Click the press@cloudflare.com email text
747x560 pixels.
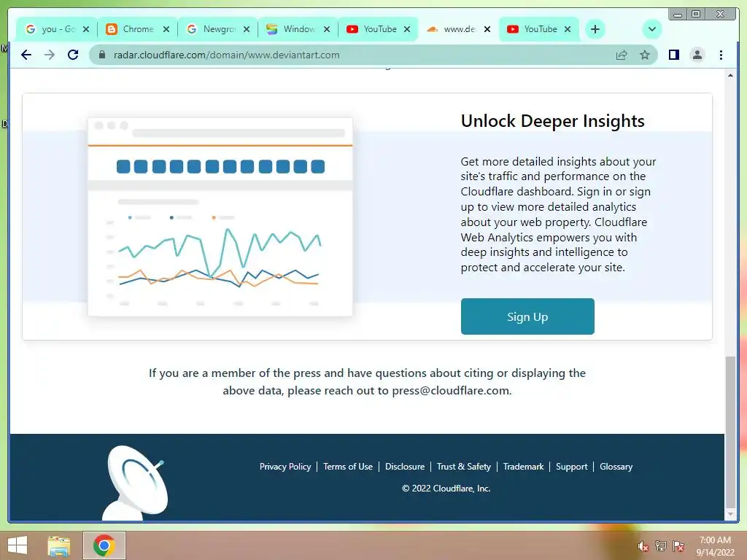(450, 391)
